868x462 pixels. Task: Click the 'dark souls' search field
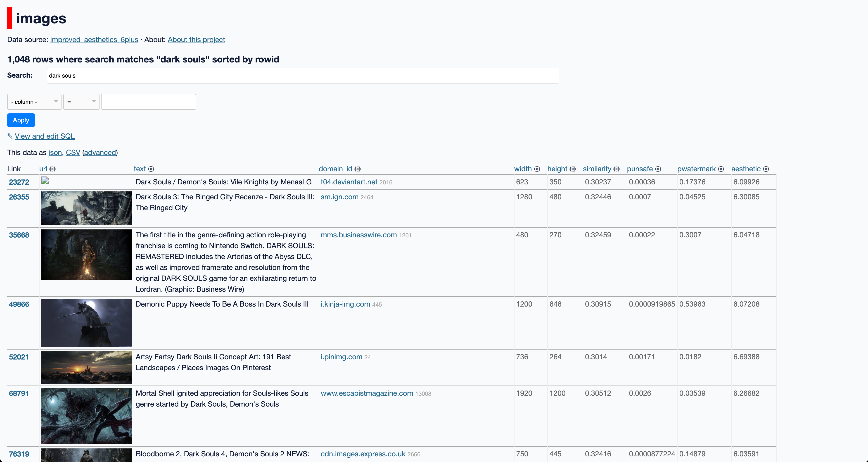click(x=303, y=76)
